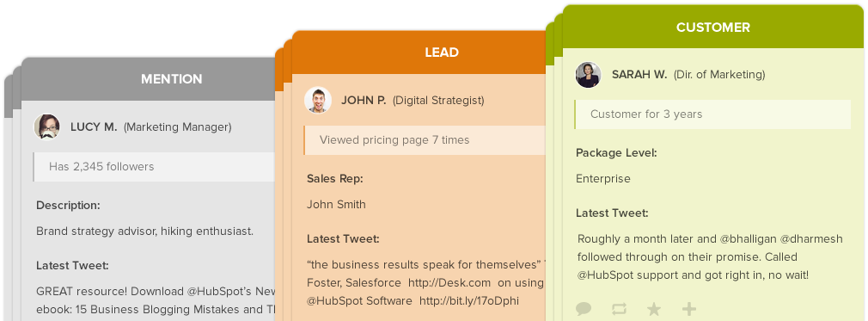Click the @dharmesh mention link
Screen dimensions: 868x321
click(811, 239)
